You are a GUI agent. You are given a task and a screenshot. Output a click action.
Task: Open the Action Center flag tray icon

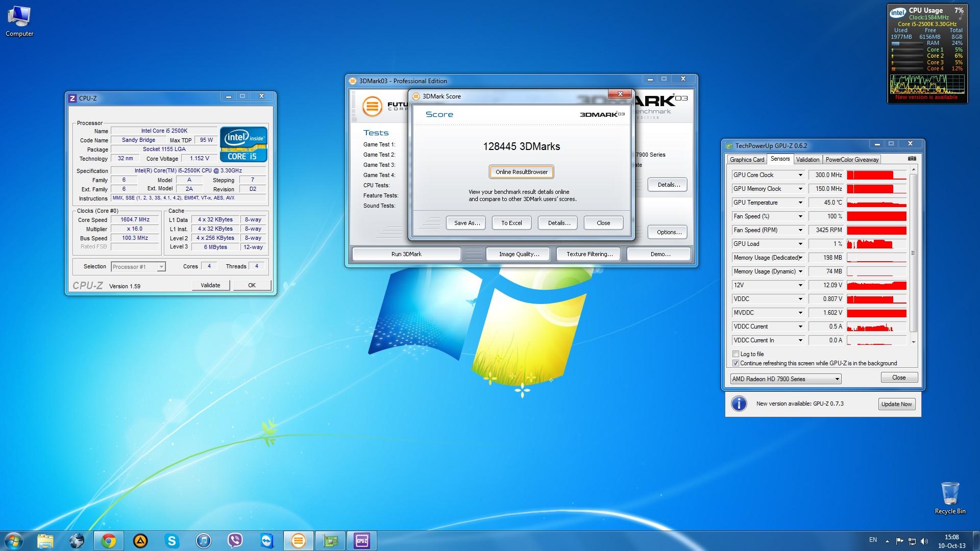[x=899, y=541]
